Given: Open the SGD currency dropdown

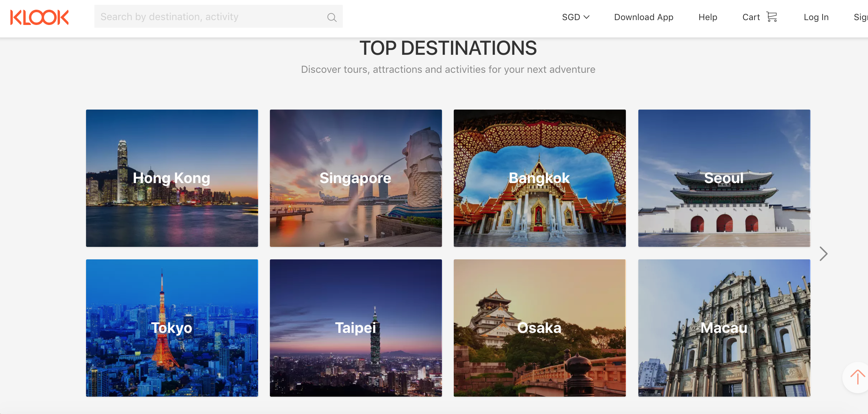Looking at the screenshot, I should pyautogui.click(x=576, y=17).
